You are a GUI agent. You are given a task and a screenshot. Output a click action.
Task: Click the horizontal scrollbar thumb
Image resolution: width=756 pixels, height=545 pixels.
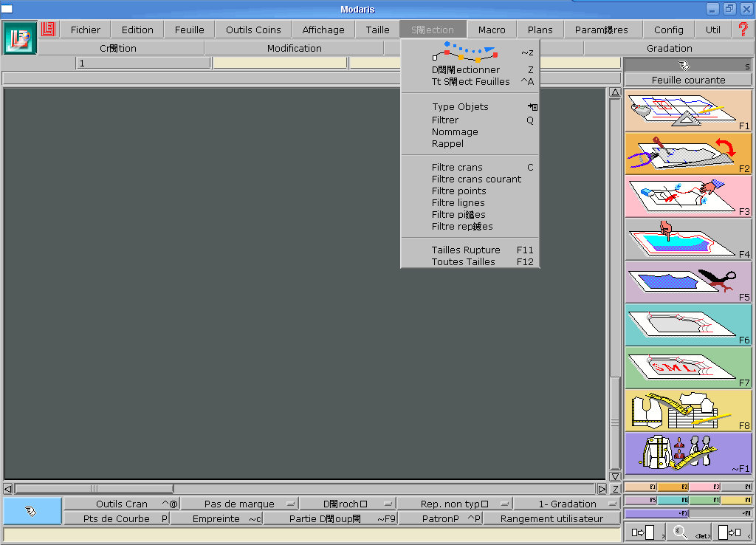click(x=94, y=489)
